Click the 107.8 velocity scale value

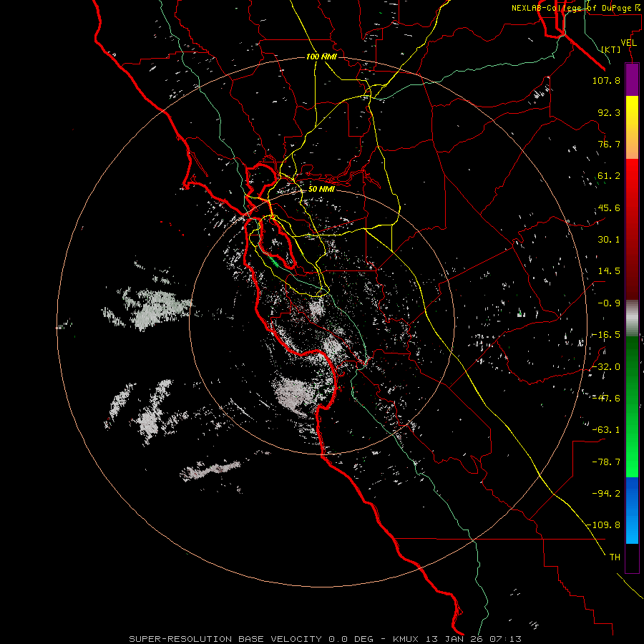click(606, 80)
